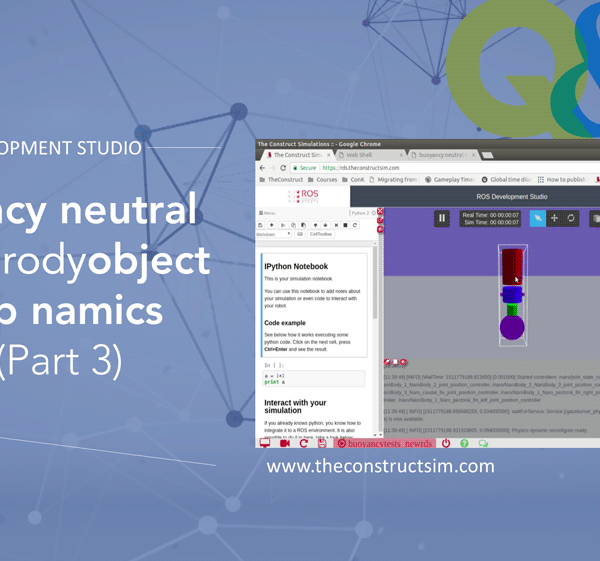Click the red floppy save icon
This screenshot has width=600, height=561.
[322, 443]
